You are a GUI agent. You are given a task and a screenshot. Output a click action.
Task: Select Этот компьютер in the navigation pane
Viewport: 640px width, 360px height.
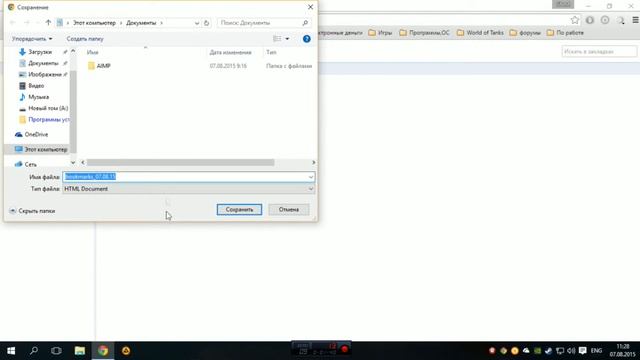[46, 149]
